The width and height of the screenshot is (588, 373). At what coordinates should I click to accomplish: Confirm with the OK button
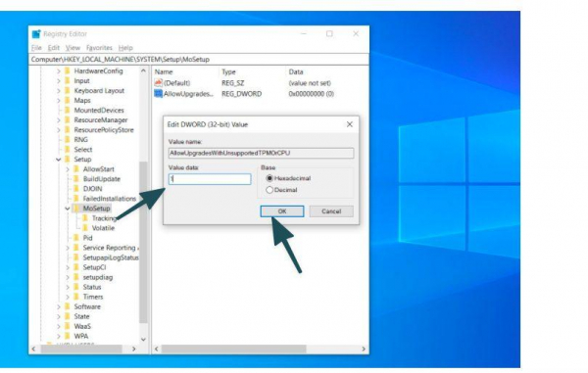[282, 211]
